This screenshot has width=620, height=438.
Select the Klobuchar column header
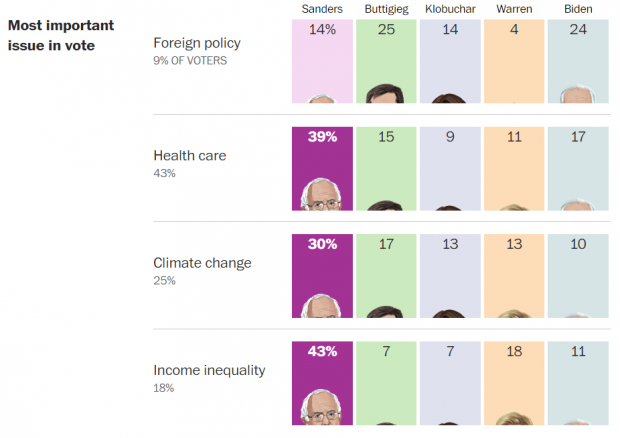tap(450, 9)
